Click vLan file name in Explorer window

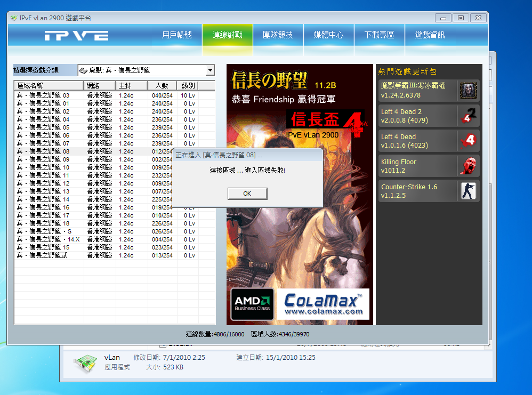112,357
